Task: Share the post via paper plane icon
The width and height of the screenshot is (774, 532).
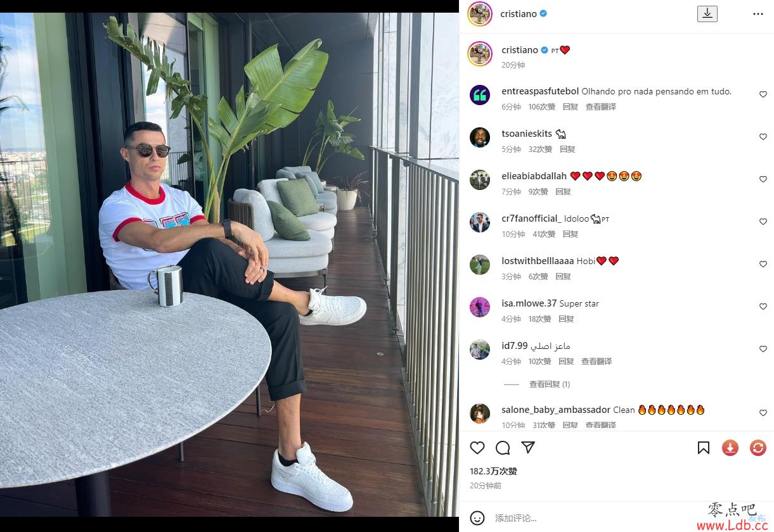Action: click(x=528, y=447)
